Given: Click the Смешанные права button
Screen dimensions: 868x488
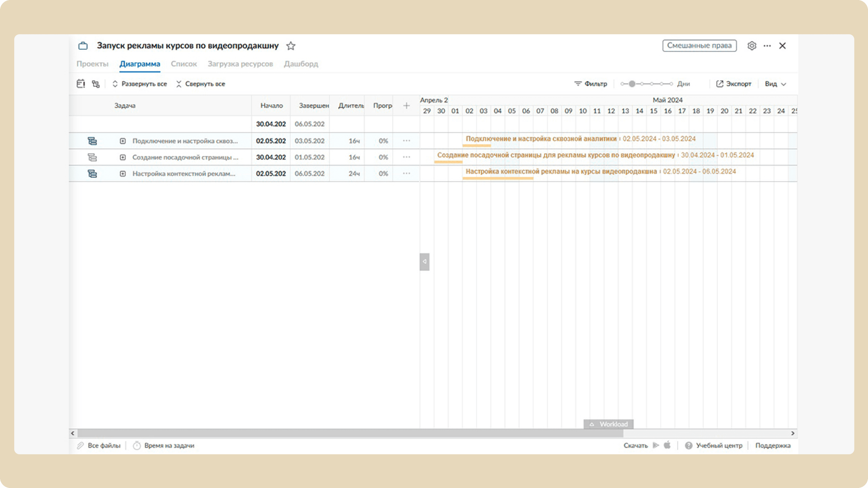Looking at the screenshot, I should coord(699,46).
